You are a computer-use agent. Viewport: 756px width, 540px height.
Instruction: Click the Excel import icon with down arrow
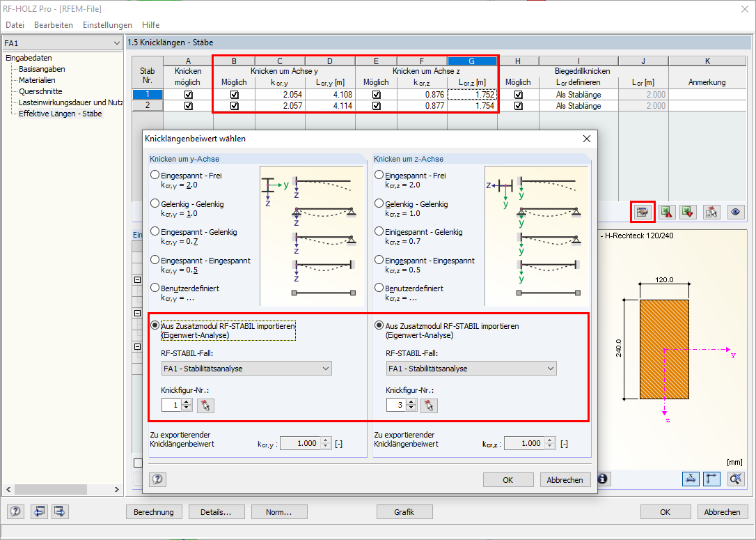pos(688,212)
